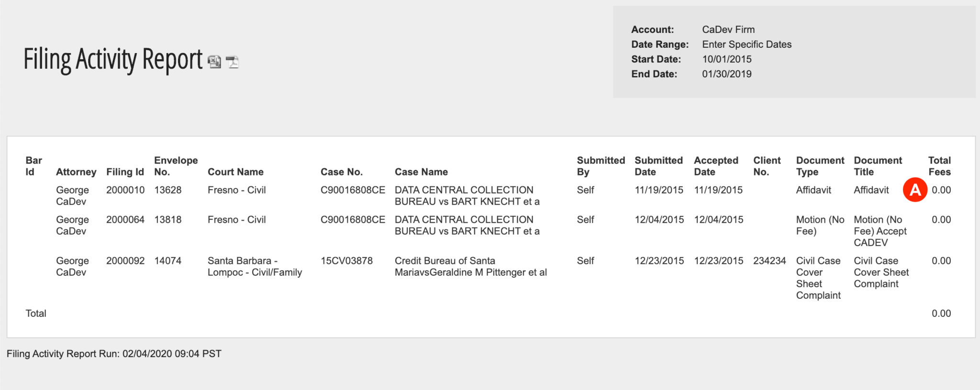Select case number C90016808CE
The width and height of the screenshot is (980, 390).
[353, 190]
